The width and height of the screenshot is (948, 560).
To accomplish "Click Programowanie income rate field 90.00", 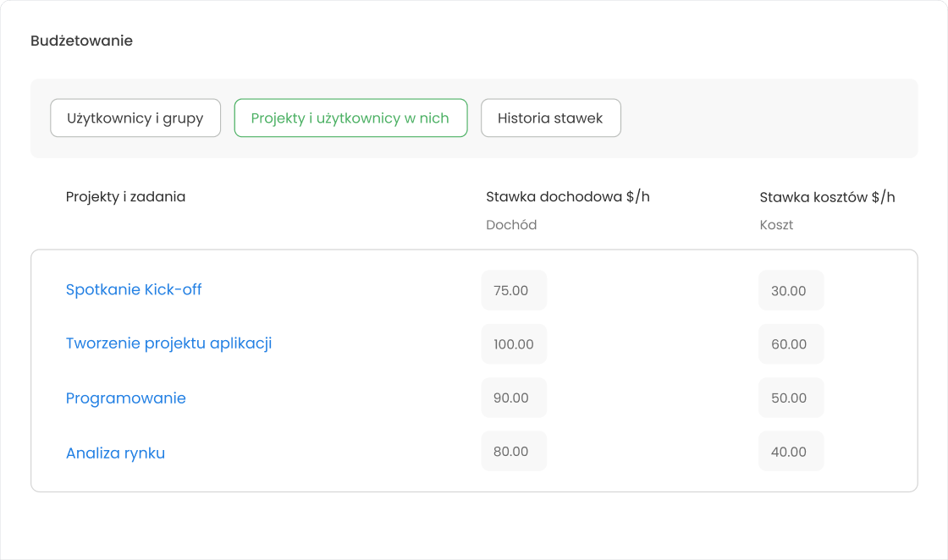I will [514, 398].
